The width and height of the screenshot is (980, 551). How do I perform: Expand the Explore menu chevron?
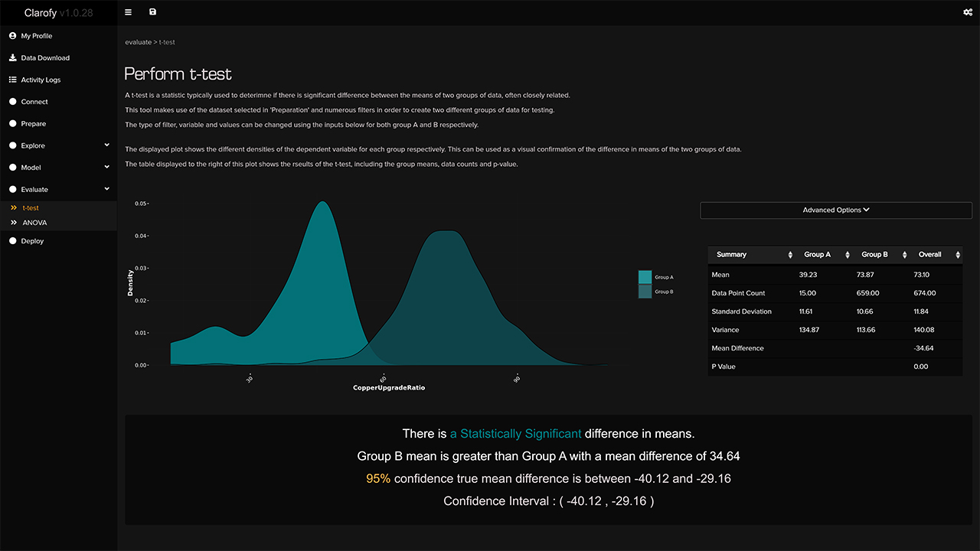point(107,145)
